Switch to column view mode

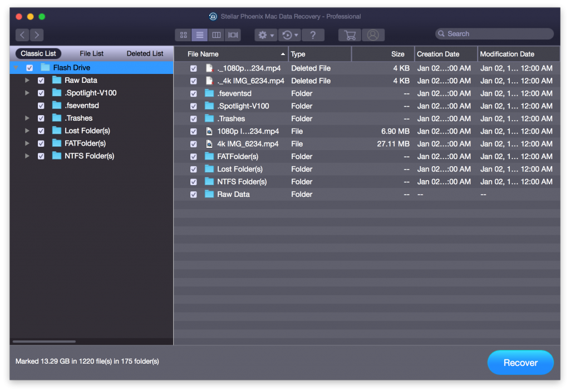click(x=217, y=35)
